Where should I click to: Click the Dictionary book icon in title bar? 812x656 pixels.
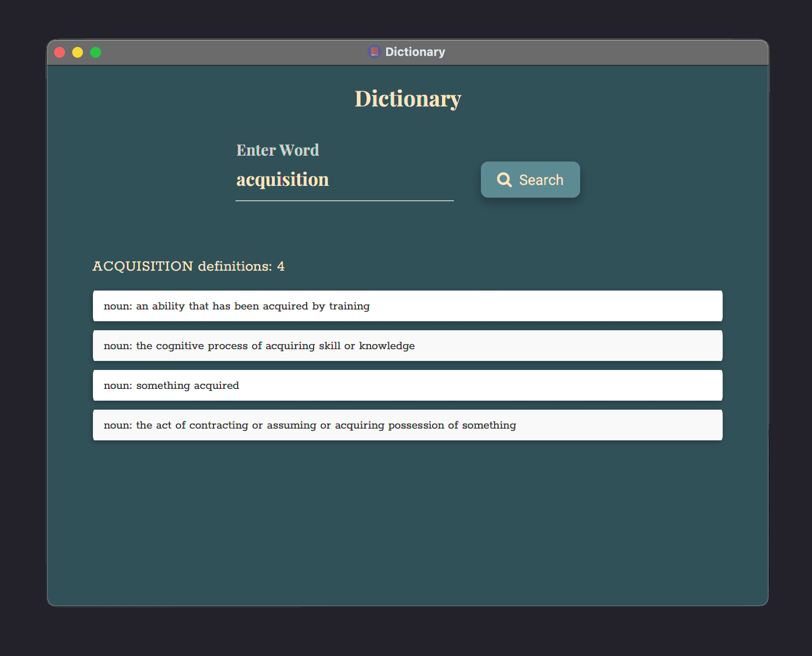click(374, 51)
